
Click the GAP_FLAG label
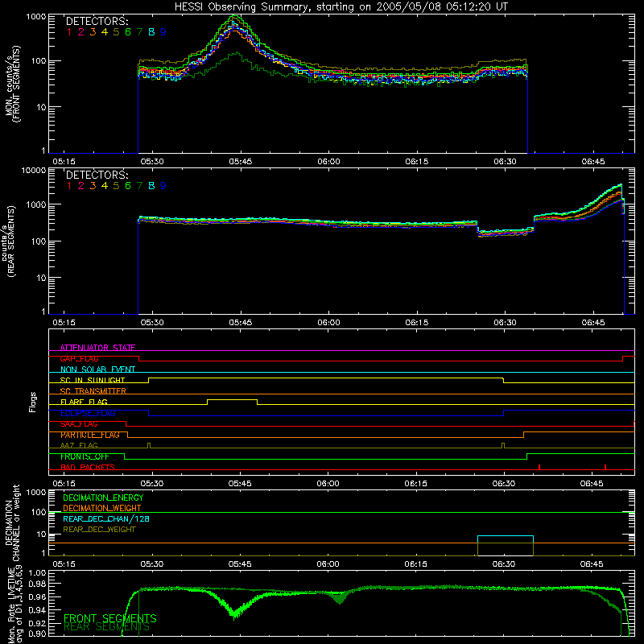tap(79, 358)
